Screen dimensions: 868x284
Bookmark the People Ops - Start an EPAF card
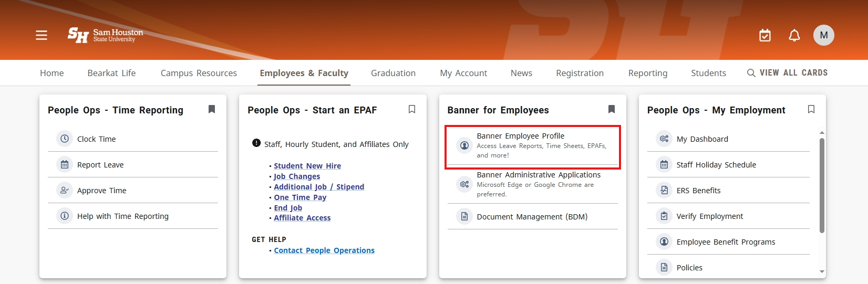point(412,109)
